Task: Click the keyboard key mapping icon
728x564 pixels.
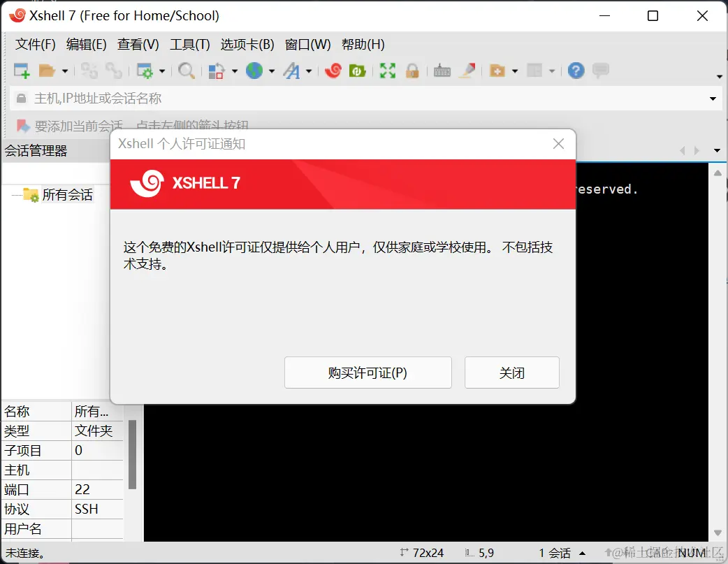Action: click(442, 71)
